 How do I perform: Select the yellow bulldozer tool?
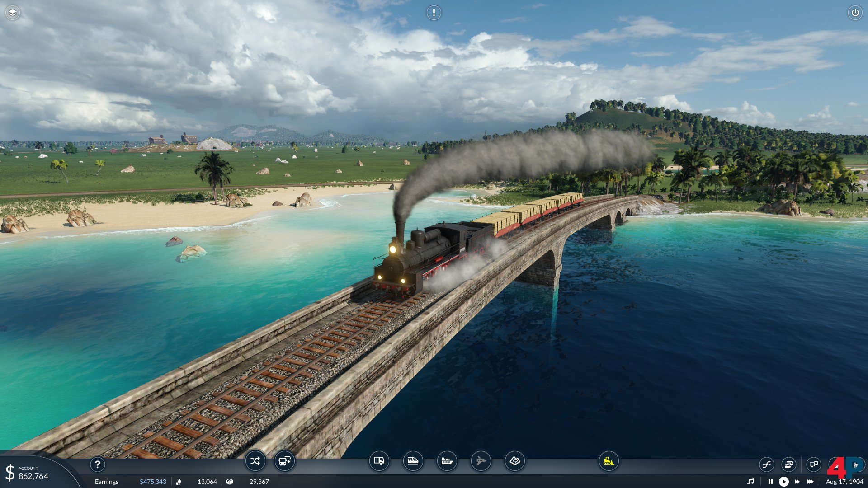609,461
